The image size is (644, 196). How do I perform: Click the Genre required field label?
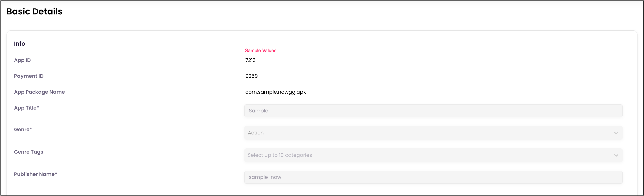coord(23,129)
